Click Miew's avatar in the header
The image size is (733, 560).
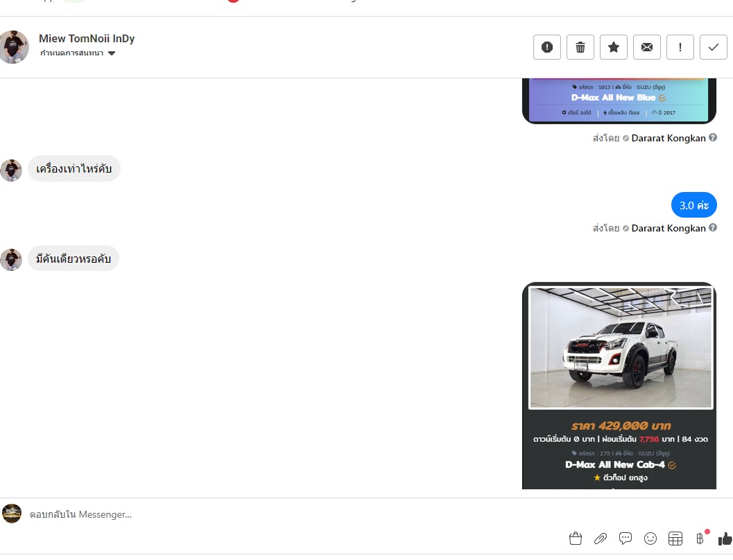point(14,46)
